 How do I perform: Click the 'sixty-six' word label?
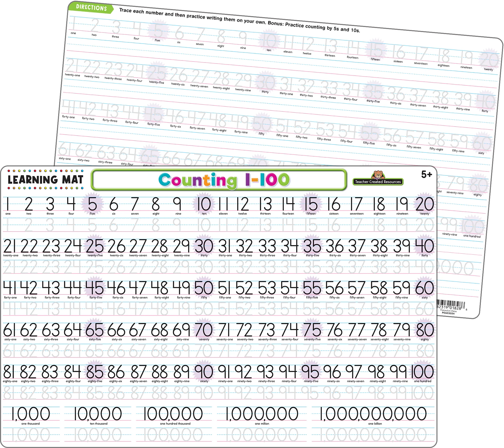(x=117, y=339)
